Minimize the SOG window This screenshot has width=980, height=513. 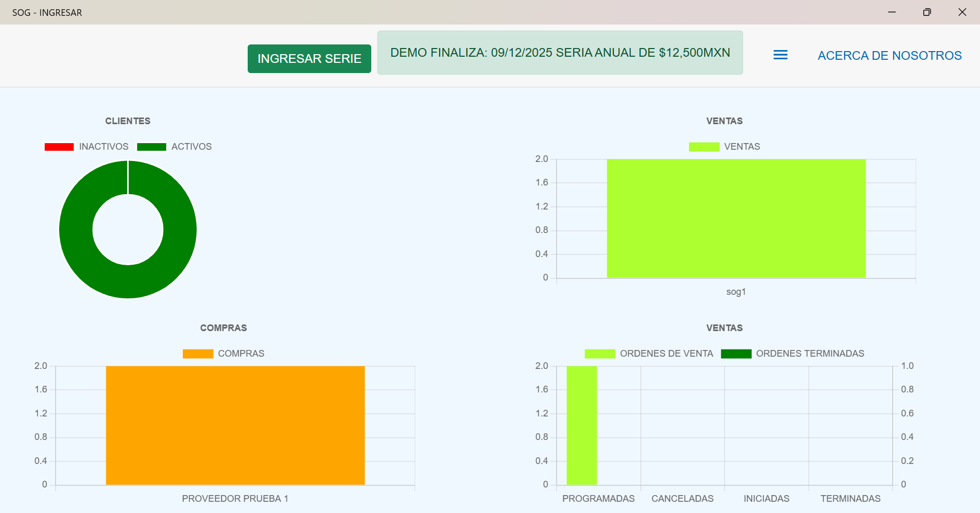(x=892, y=12)
